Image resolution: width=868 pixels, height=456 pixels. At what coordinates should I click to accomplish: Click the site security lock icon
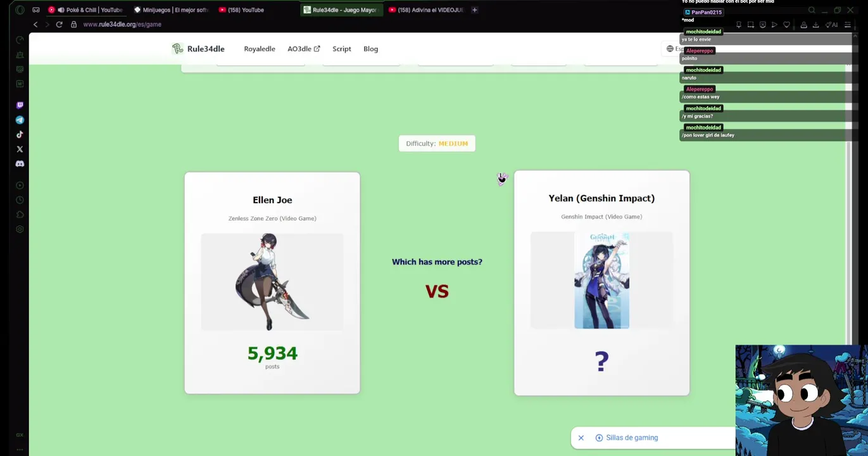point(73,24)
